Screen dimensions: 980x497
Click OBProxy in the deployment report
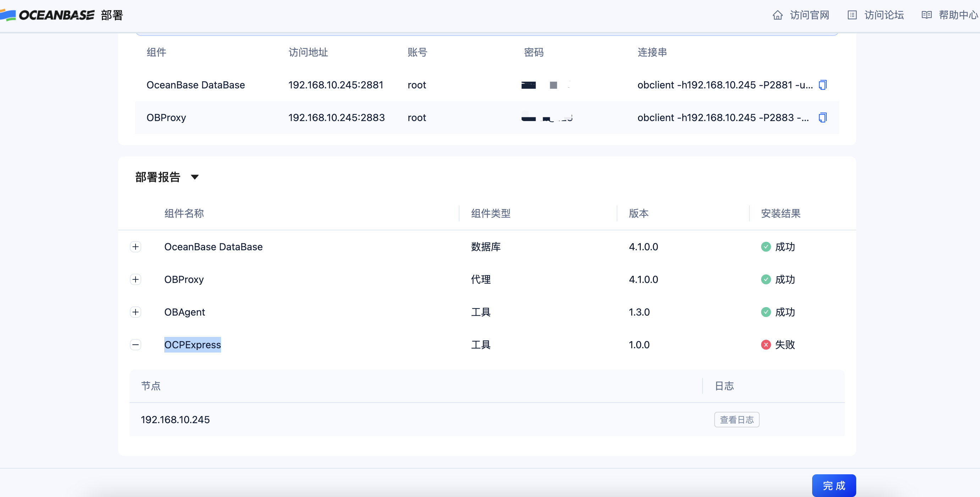click(184, 280)
